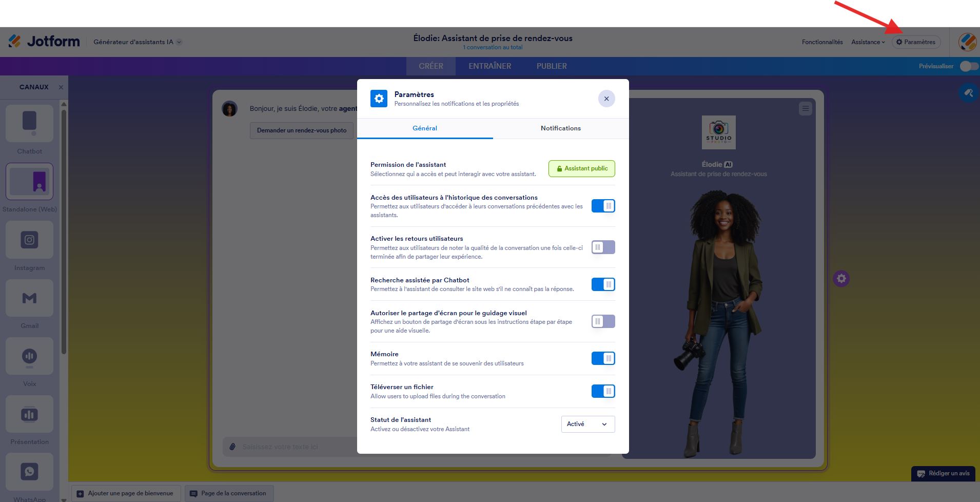Viewport: 980px width, 502px height.
Task: Disable Recherche assistée par Chatbot toggle
Action: (x=603, y=284)
